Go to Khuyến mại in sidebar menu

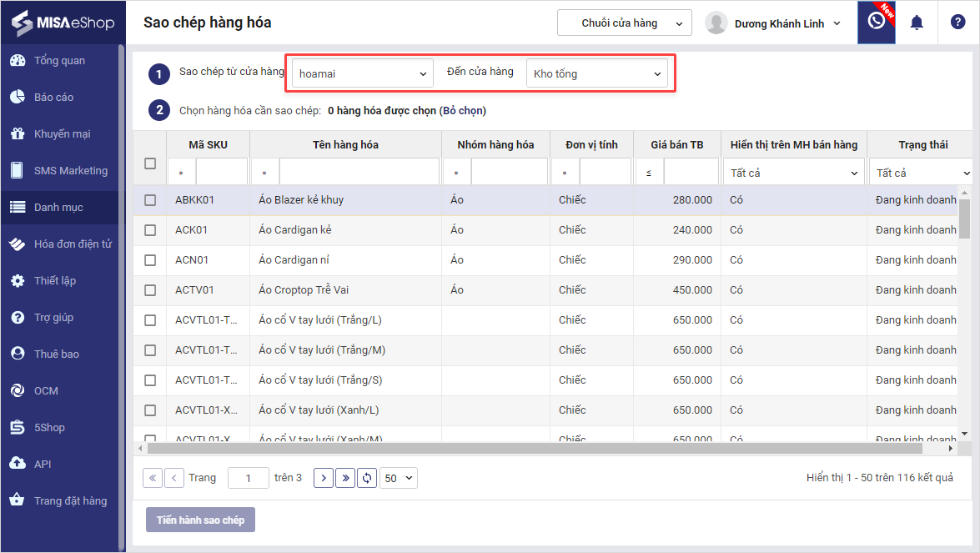[62, 133]
